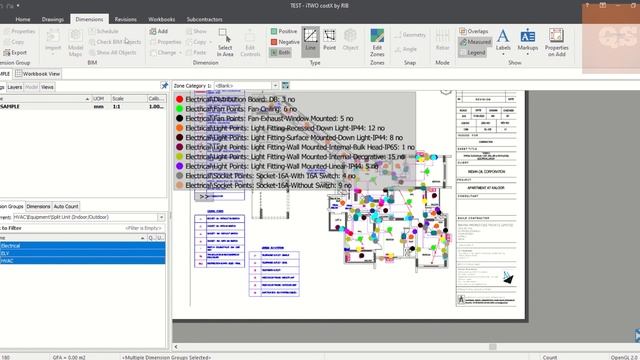Click the Select In Area tool
The height and width of the screenshot is (360, 640).
click(x=225, y=42)
